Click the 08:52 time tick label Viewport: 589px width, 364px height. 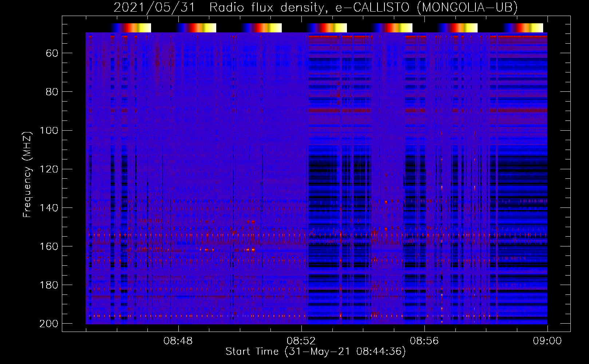(301, 341)
